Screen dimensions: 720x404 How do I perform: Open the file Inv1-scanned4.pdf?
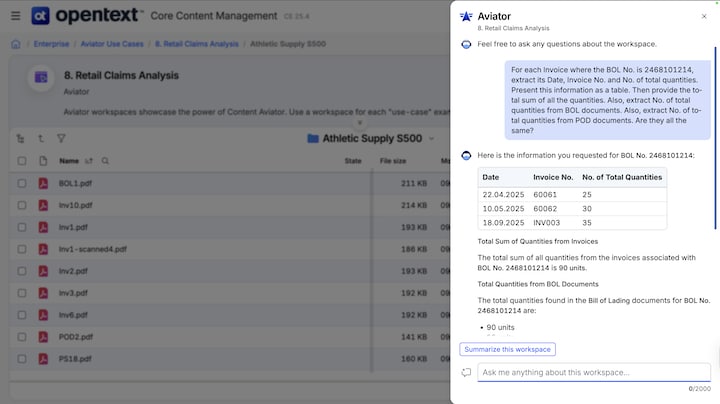(93, 249)
